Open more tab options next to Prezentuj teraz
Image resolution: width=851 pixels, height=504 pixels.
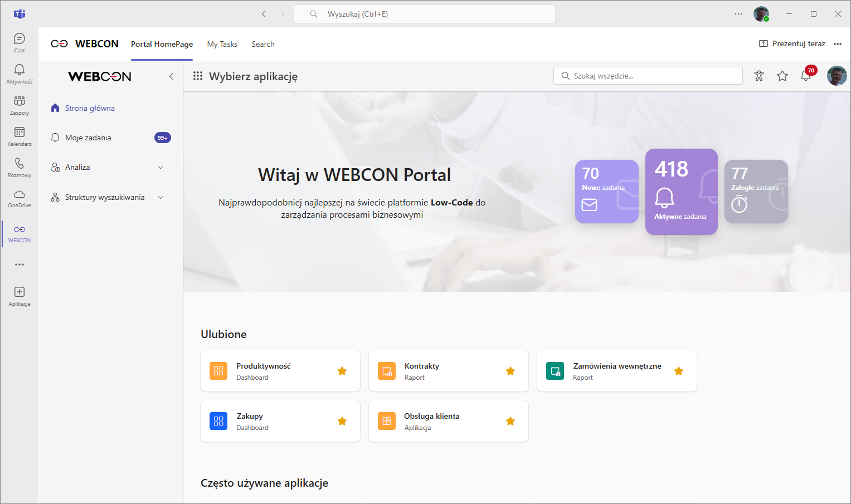pos(838,44)
